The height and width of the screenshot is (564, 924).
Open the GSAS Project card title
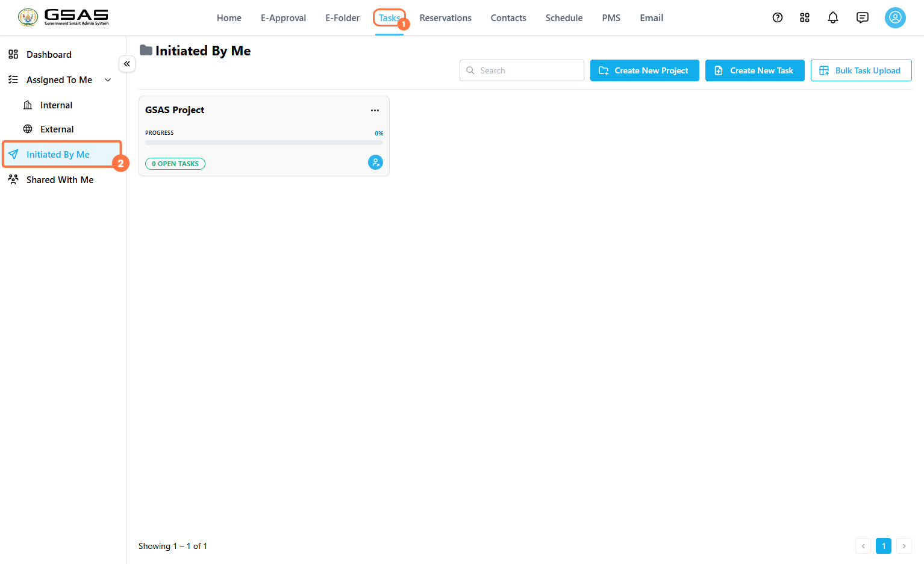pyautogui.click(x=175, y=110)
